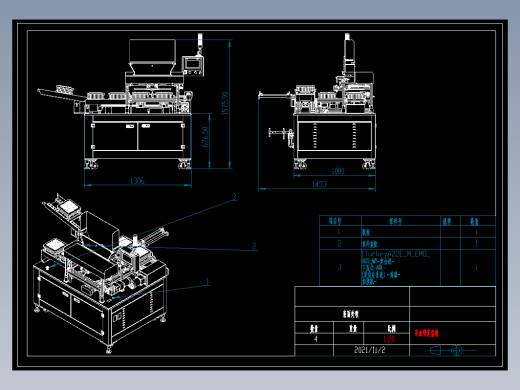Click item number 2 in parts table
This screenshot has height=390, width=520.
tap(339, 244)
